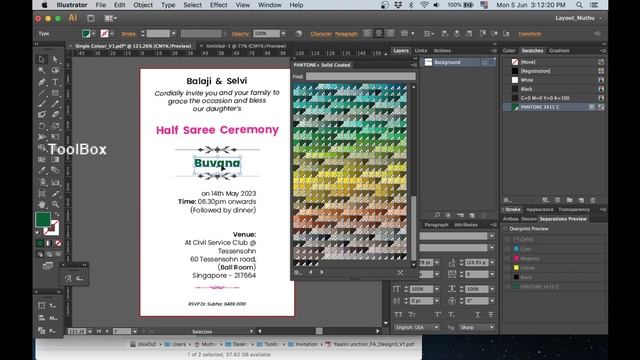Viewport: 640px width, 360px height.
Task: Set toolbox color mode to None
Action: 58,243
